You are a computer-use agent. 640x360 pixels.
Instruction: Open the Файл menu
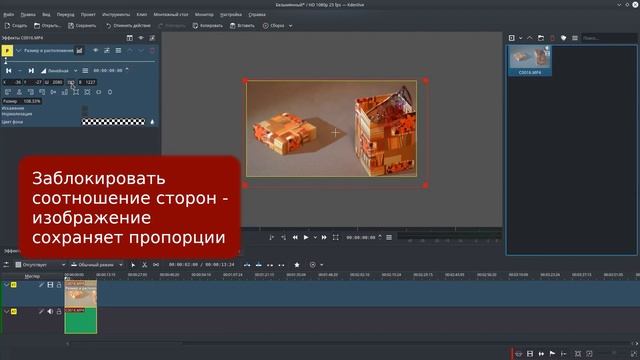coord(9,14)
